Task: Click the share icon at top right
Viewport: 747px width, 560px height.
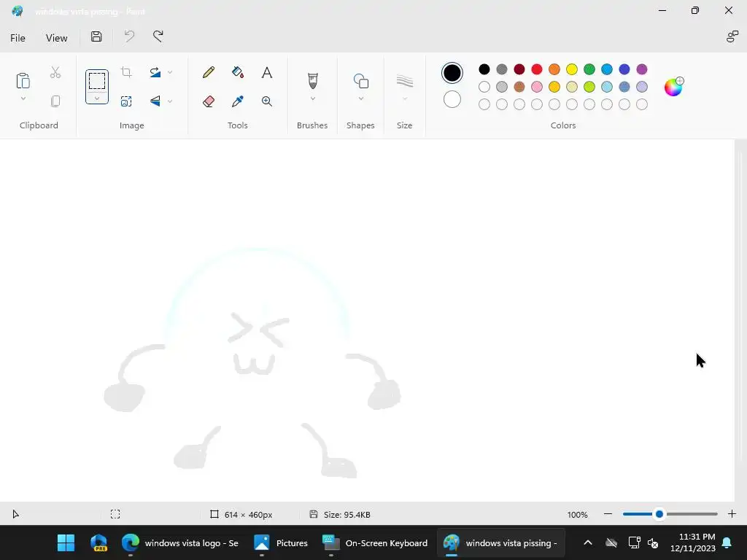Action: tap(732, 36)
